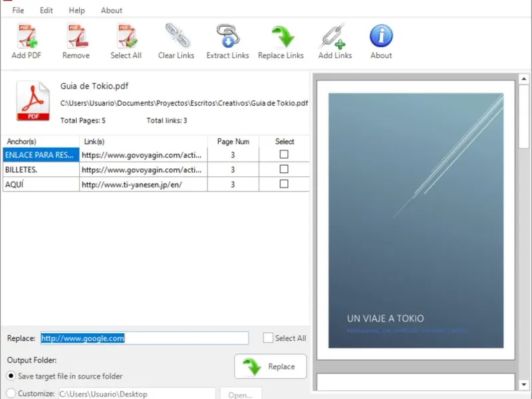532x399 pixels.
Task: Click the blue About info icon
Action: coord(381,36)
